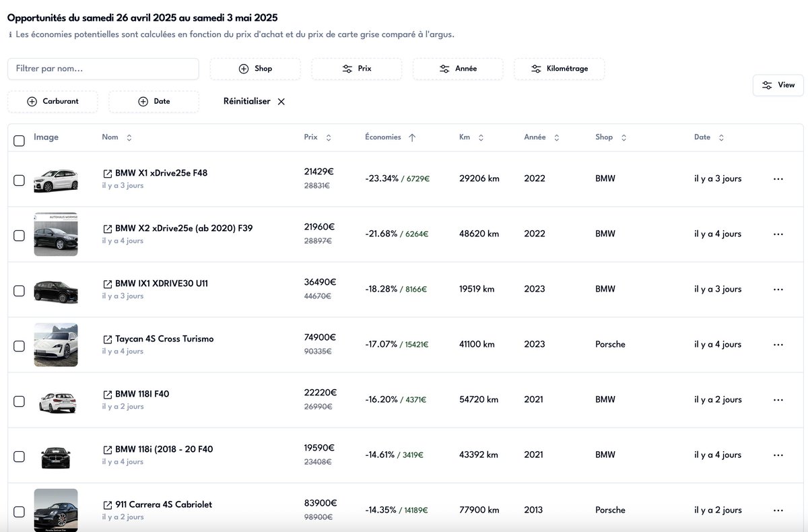Open external link icon for BMW X1 xDrive25e F48
The height and width of the screenshot is (532, 808).
pos(107,173)
